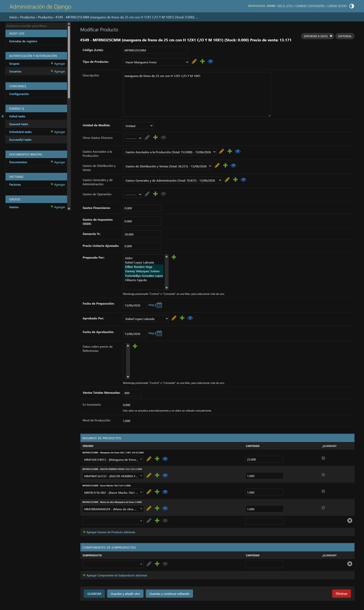Screen dimensions: 364x610
Task: Remove the empty subproducto row X icon
Action: click(350, 564)
